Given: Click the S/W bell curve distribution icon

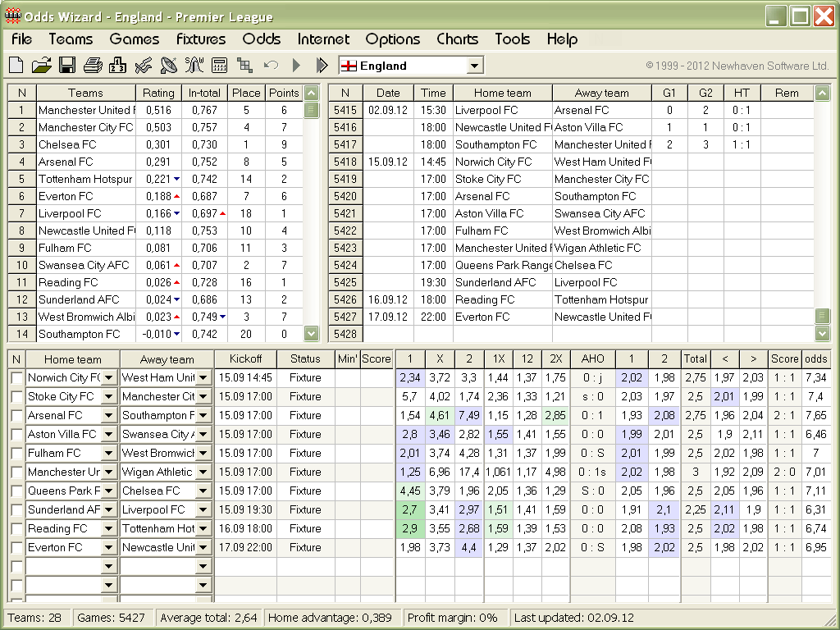Looking at the screenshot, I should pyautogui.click(x=194, y=66).
